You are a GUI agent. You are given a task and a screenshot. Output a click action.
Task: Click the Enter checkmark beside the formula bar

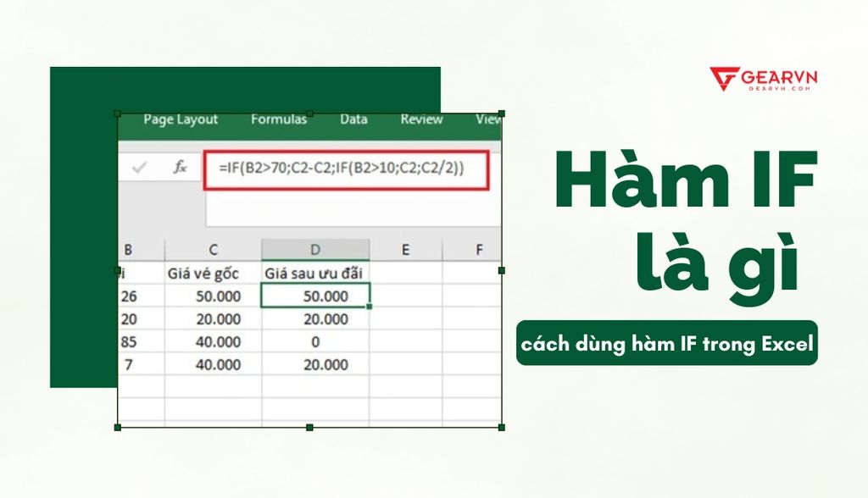tap(140, 168)
